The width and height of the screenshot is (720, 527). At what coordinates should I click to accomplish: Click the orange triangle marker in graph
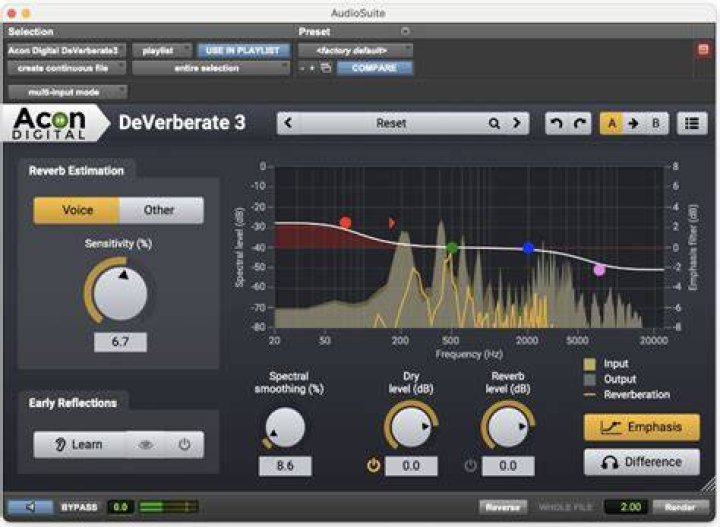(391, 223)
